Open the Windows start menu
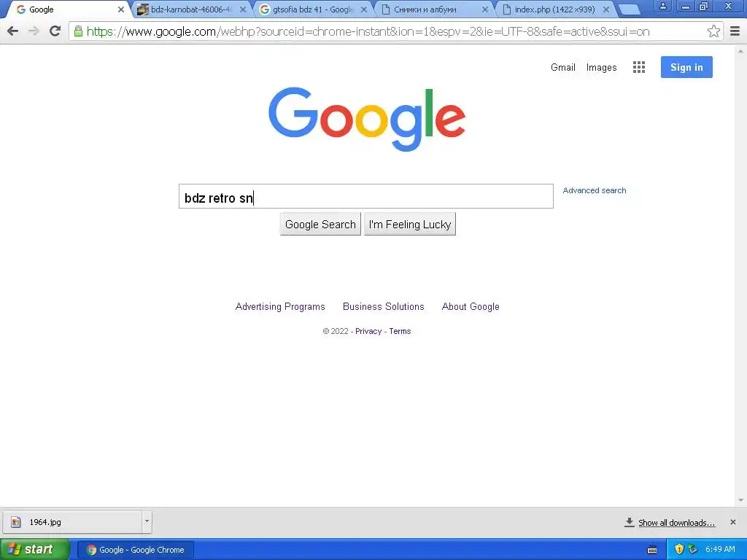747x560 pixels. (x=35, y=550)
